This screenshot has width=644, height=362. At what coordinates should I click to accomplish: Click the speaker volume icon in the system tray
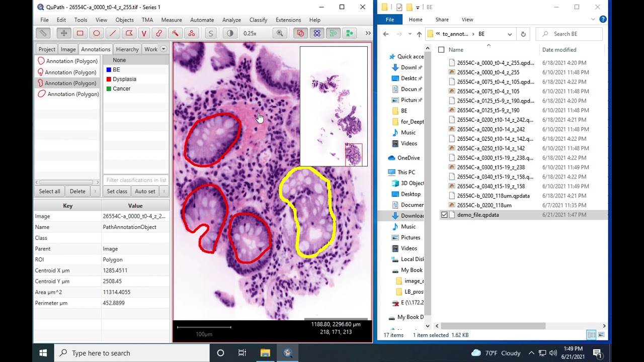coord(553,353)
